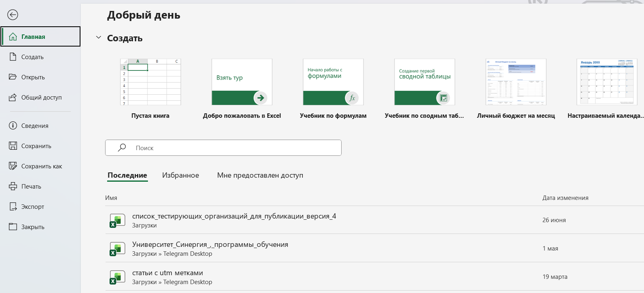Click pivot table icon on сводной таблицы tutorial
The width and height of the screenshot is (644, 293).
443,98
